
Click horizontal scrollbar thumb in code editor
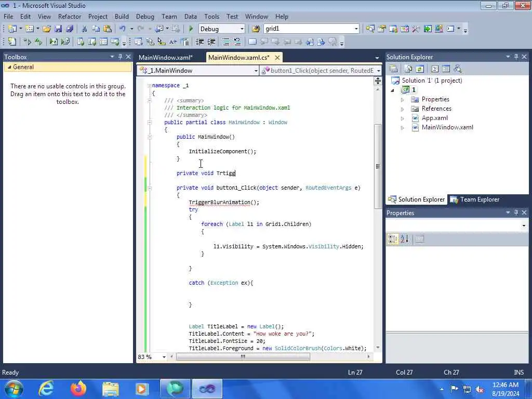click(243, 356)
